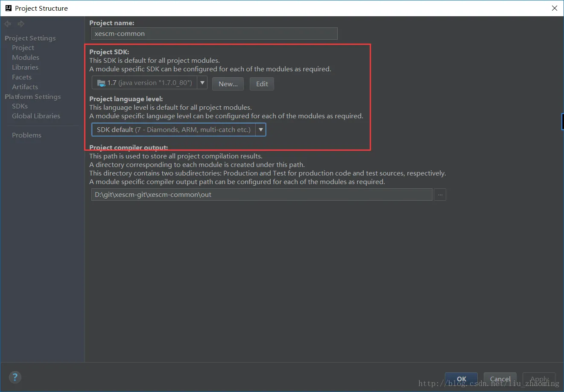Open the Artifacts settings page
This screenshot has width=564, height=392.
coord(25,87)
